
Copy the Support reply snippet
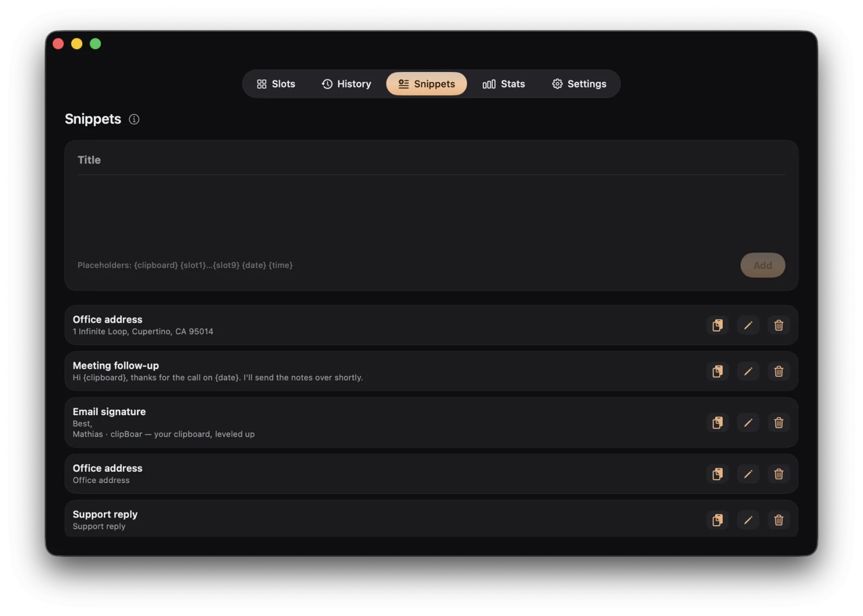(x=717, y=520)
